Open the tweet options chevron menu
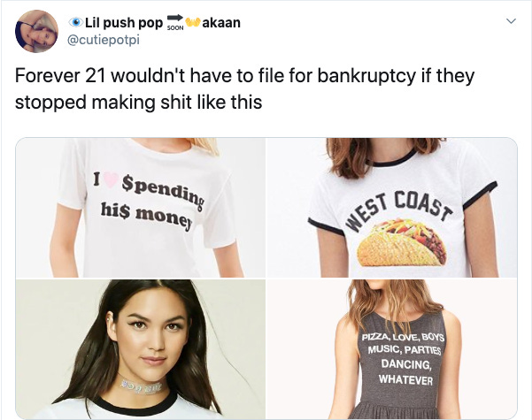 511,21
